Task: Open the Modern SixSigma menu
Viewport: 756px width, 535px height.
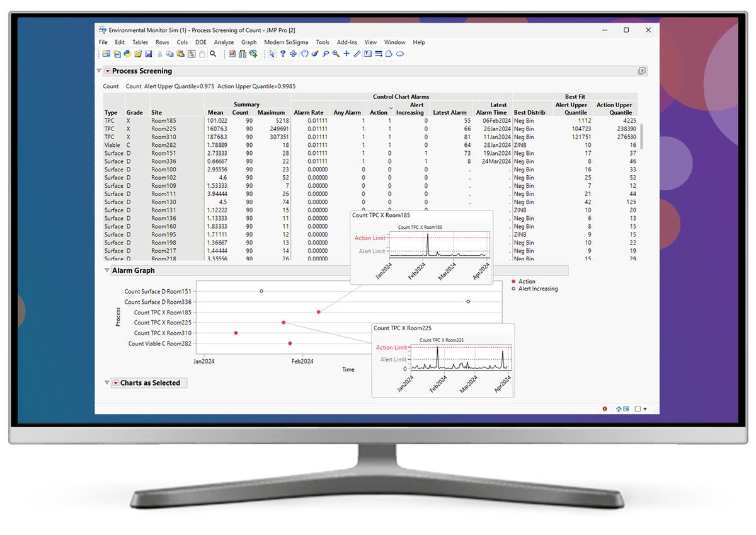Action: point(287,42)
